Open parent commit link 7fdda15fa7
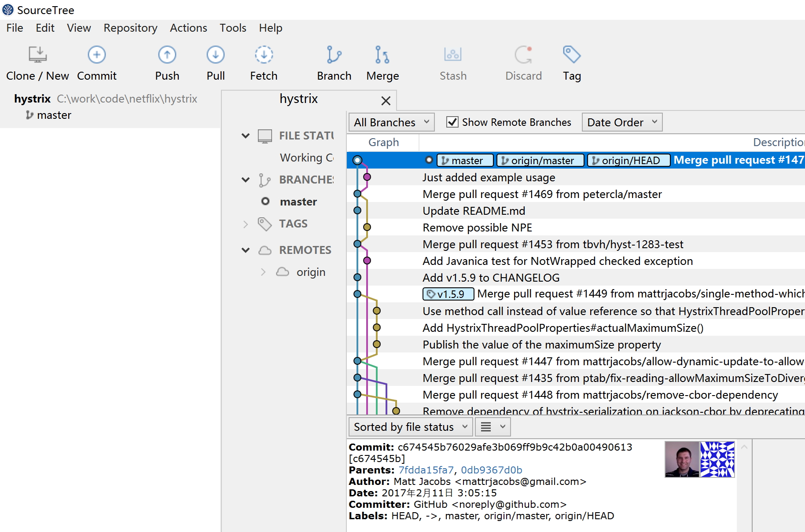Screen dimensions: 805x532 point(425,470)
